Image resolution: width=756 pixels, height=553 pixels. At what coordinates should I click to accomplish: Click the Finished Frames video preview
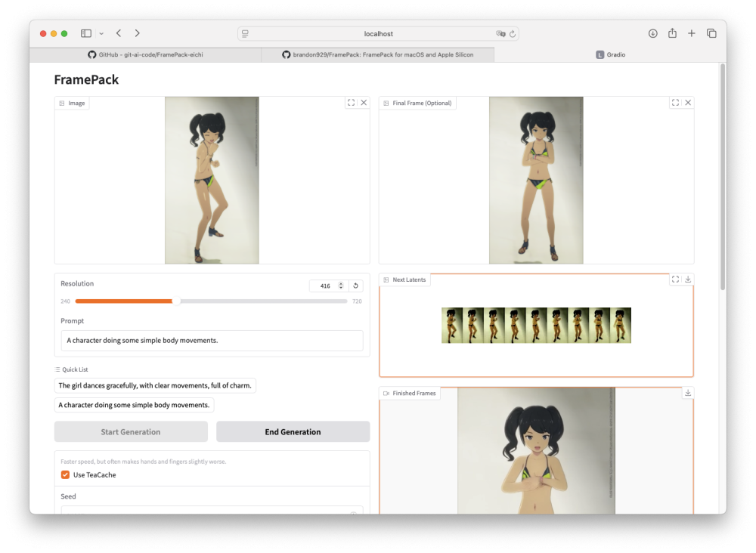(x=536, y=451)
